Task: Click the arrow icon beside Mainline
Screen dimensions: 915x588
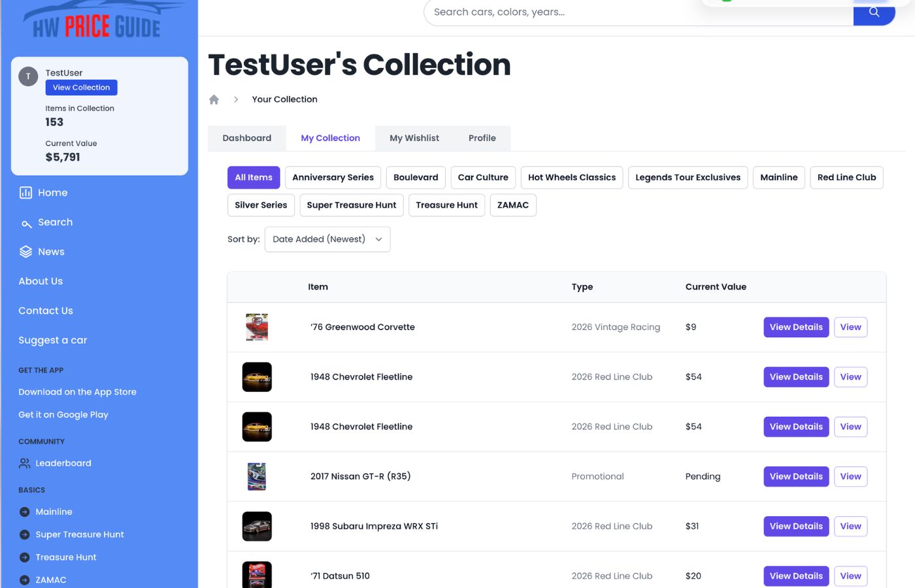Action: [25, 512]
